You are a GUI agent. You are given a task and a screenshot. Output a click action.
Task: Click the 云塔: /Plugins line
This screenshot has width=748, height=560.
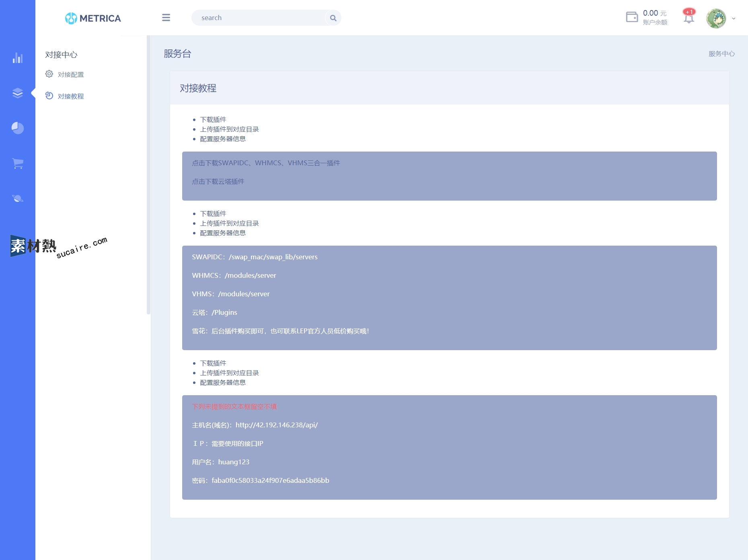tap(214, 312)
